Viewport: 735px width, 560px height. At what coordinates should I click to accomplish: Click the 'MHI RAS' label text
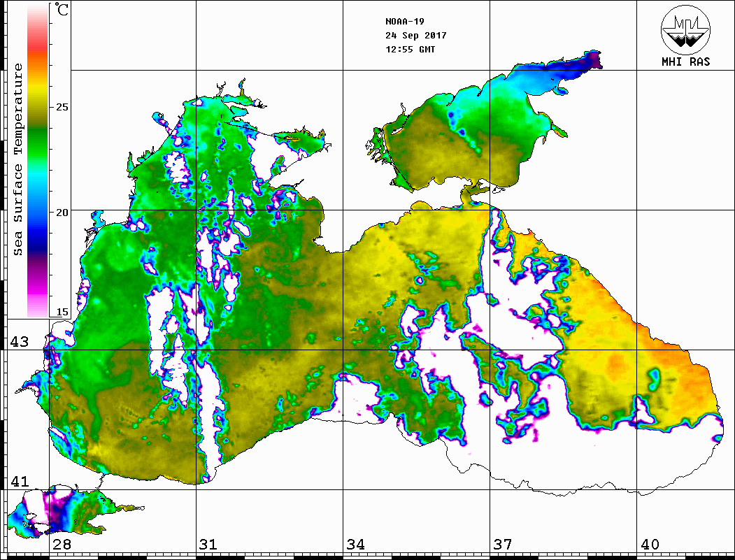pos(685,62)
